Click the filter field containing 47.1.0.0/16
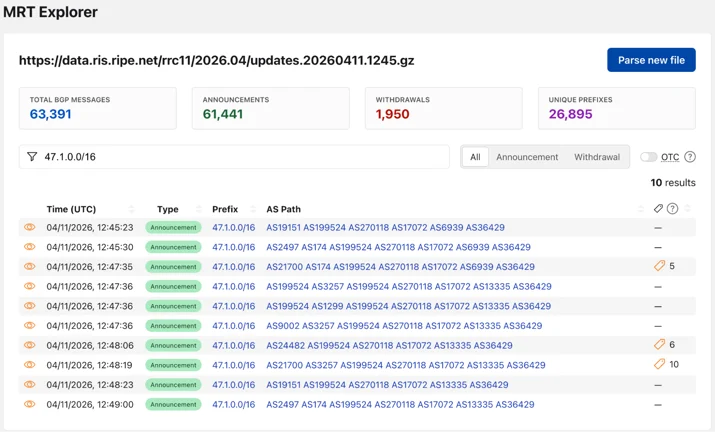This screenshot has height=432, width=715. [x=234, y=157]
